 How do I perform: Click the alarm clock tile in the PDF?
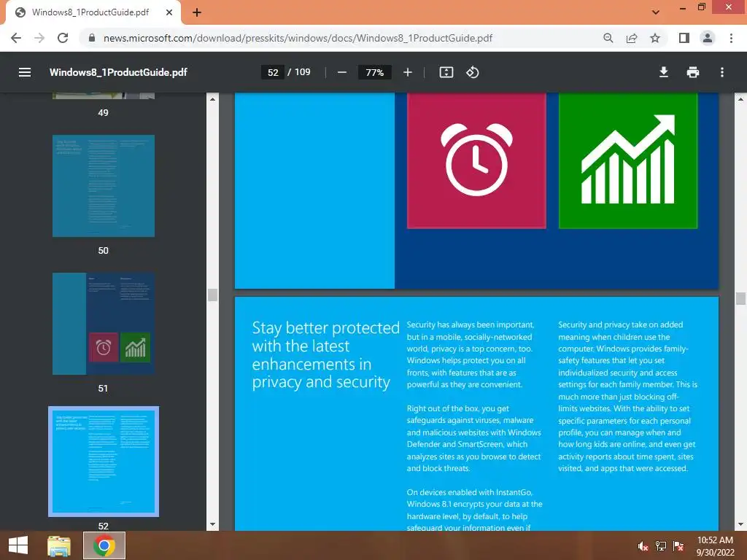pos(476,160)
